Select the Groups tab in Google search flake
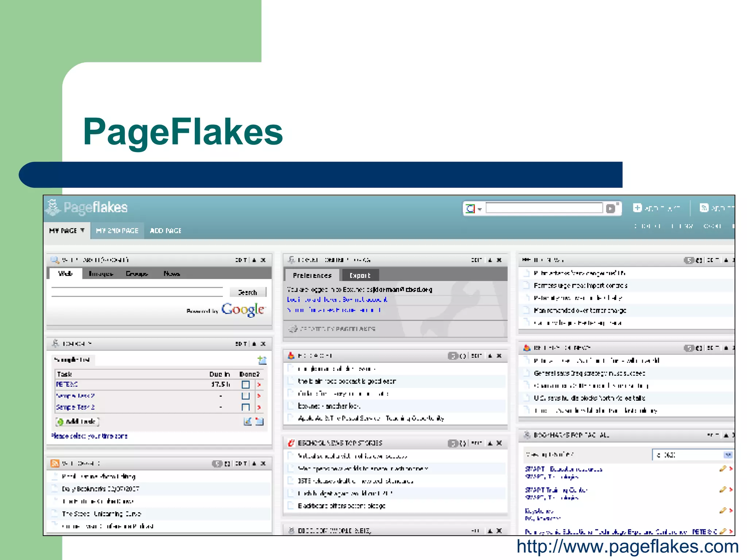The height and width of the screenshot is (560, 747). coord(137,273)
